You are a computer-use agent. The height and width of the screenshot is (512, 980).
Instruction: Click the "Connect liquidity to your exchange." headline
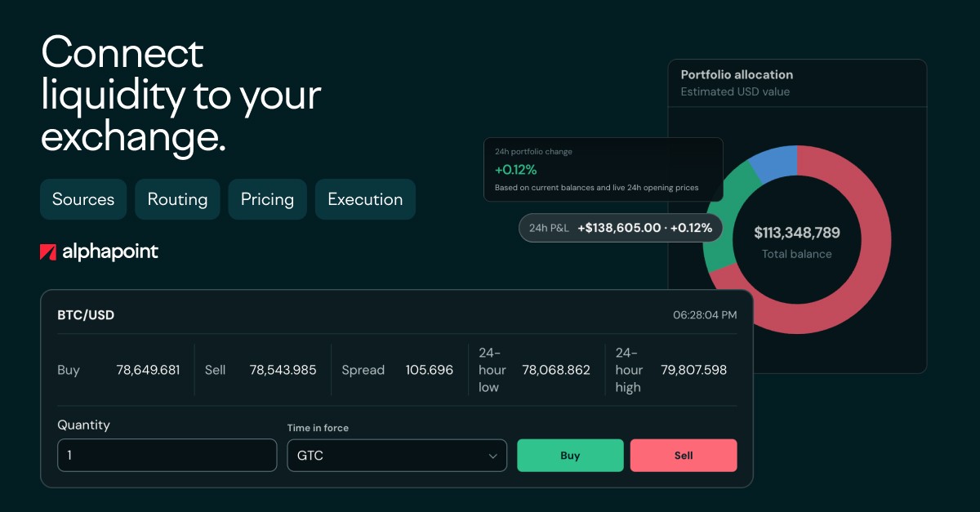point(180,96)
